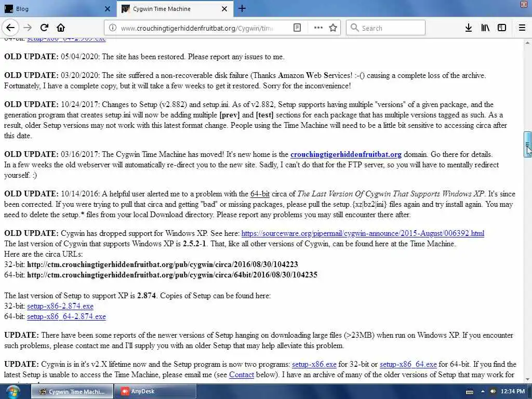Show the sidebar panel
Viewport: 532px width, 399px height.
point(502,28)
